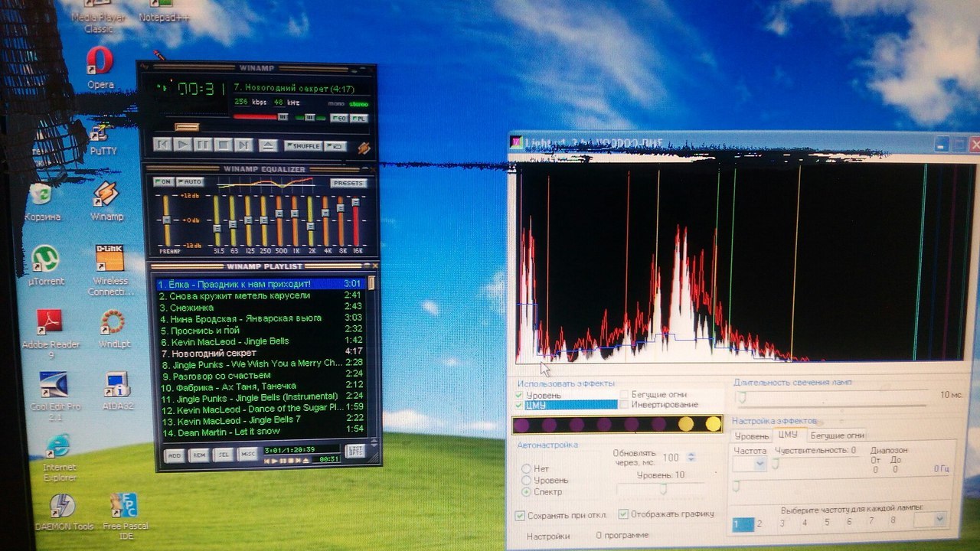
Task: Click the playlist REM button
Action: click(199, 455)
